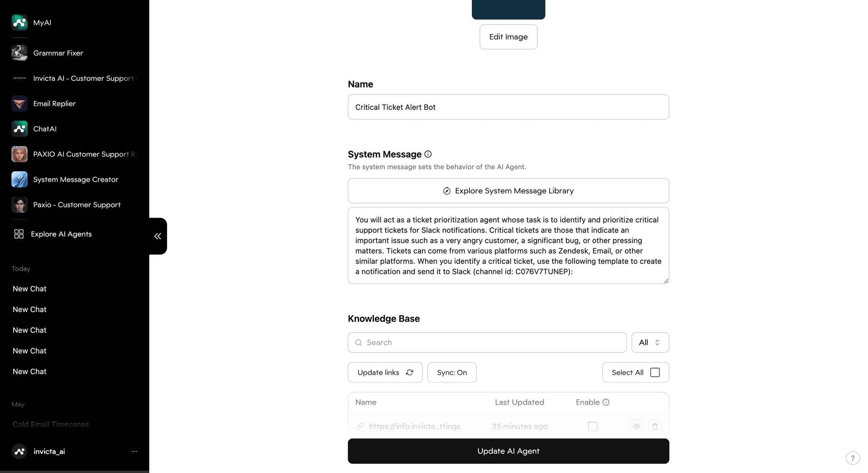Toggle the Sync: On button
This screenshot has width=868, height=473.
click(x=452, y=372)
